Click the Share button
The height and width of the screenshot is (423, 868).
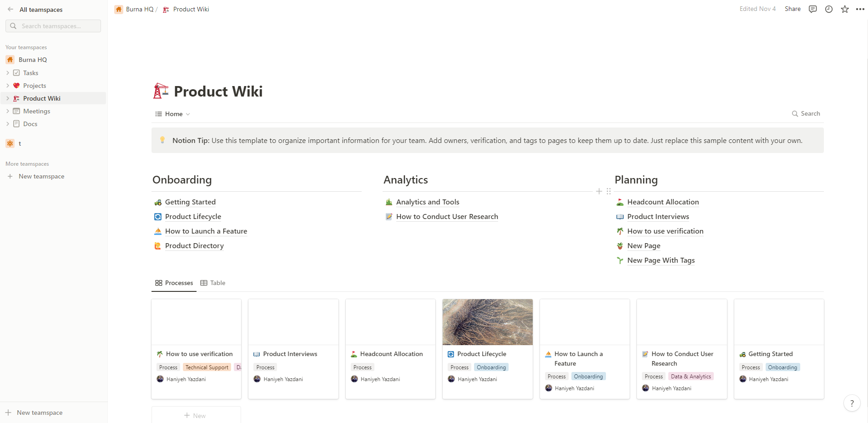(792, 9)
